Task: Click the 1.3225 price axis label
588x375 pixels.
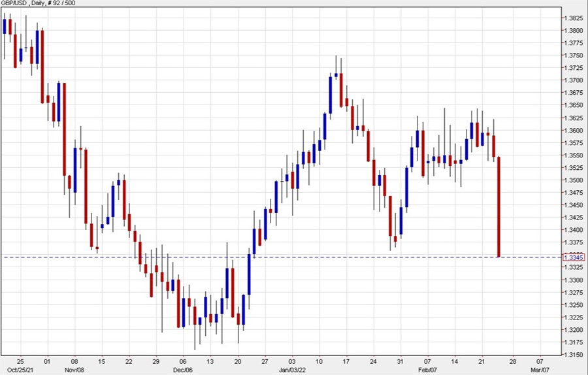Action: (574, 318)
